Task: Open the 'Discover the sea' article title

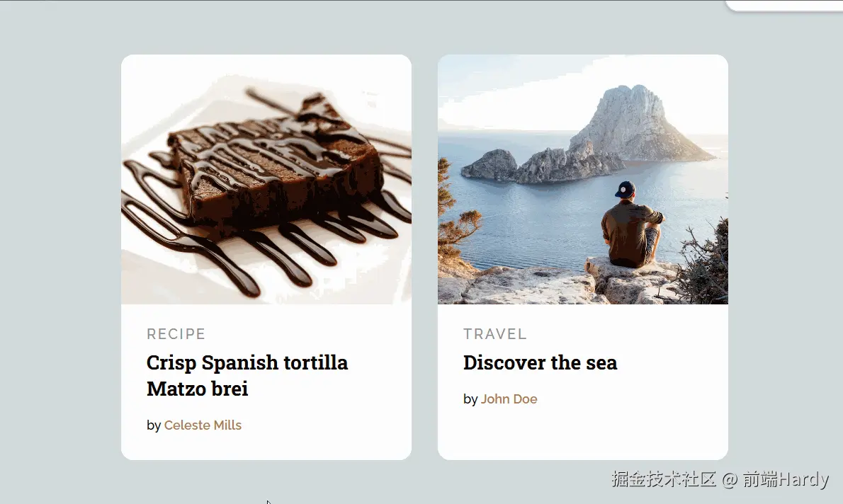Action: pos(541,362)
